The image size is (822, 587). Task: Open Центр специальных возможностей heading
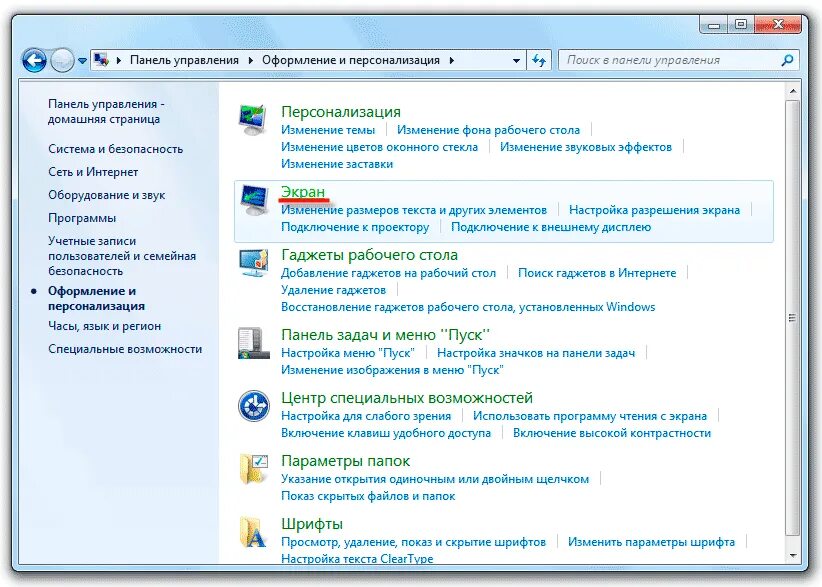point(407,398)
